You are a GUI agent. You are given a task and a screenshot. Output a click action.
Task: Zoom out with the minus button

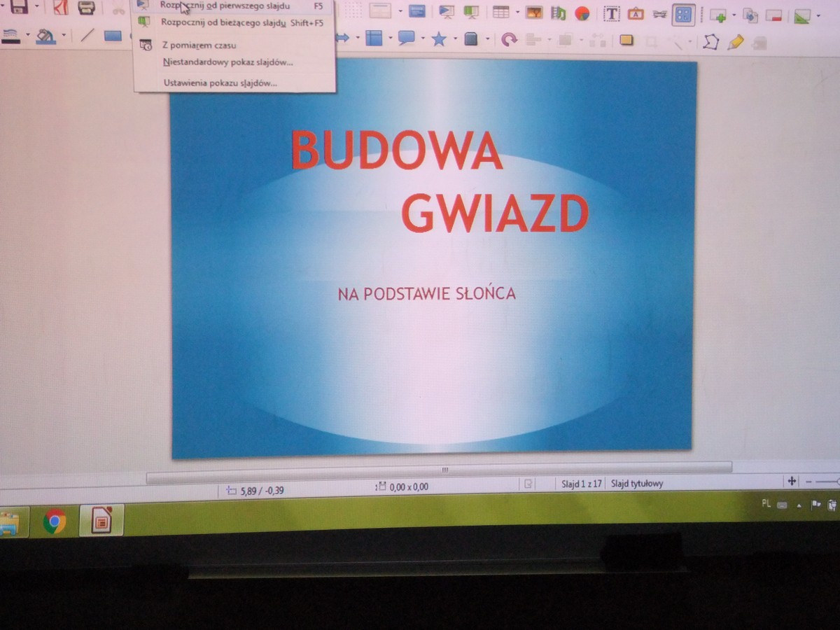coord(808,482)
